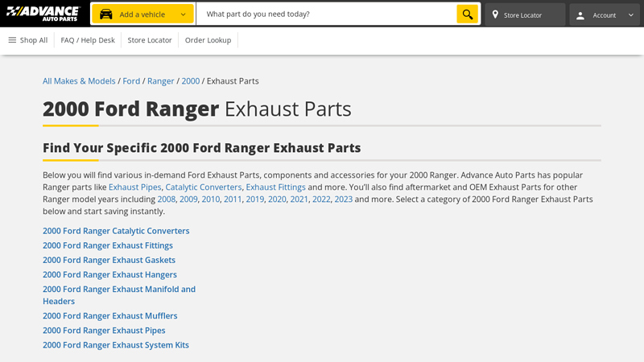Screen dimensions: 644x362
Task: Click 'Find Your Specific 2000 Ford Ranger Exhaust Parts' heading
Action: 202,148
